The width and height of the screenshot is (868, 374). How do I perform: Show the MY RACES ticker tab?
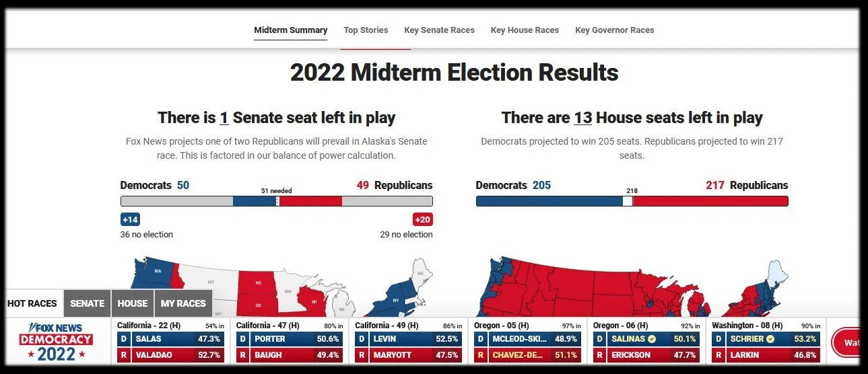pyautogui.click(x=183, y=303)
